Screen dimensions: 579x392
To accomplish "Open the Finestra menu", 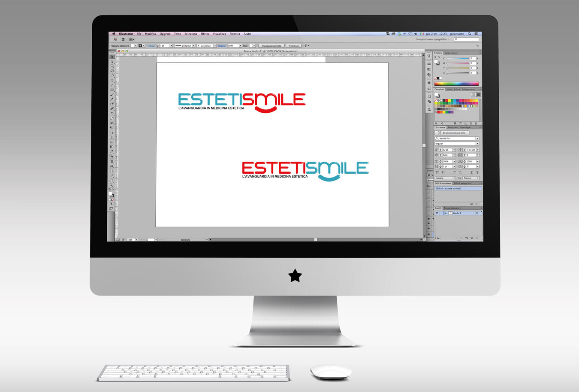I will [235, 34].
